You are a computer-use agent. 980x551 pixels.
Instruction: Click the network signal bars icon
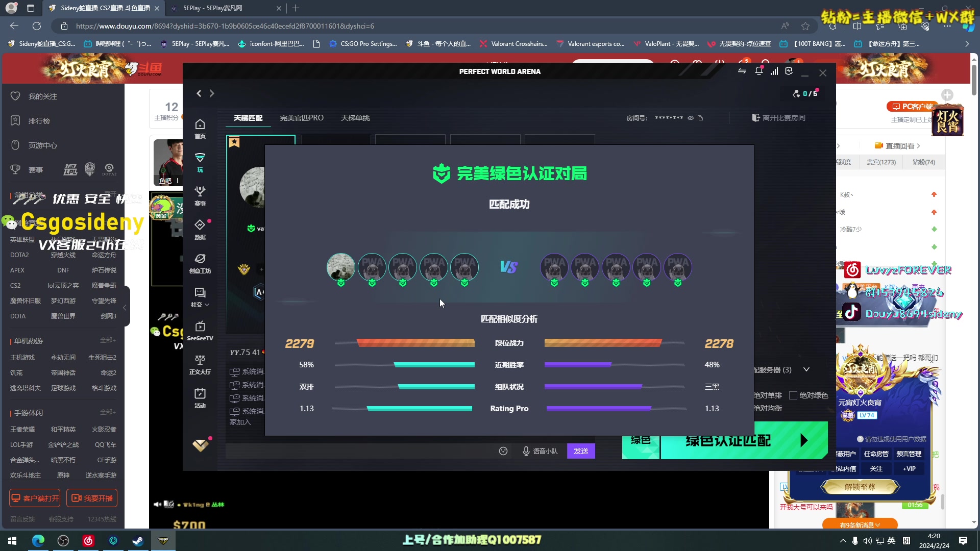(774, 71)
